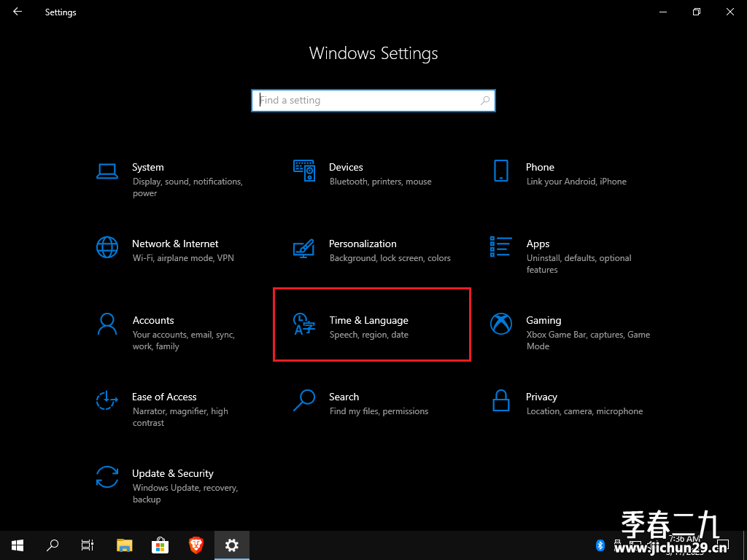This screenshot has width=747, height=560.
Task: Open Update & Security sync icon
Action: click(107, 477)
